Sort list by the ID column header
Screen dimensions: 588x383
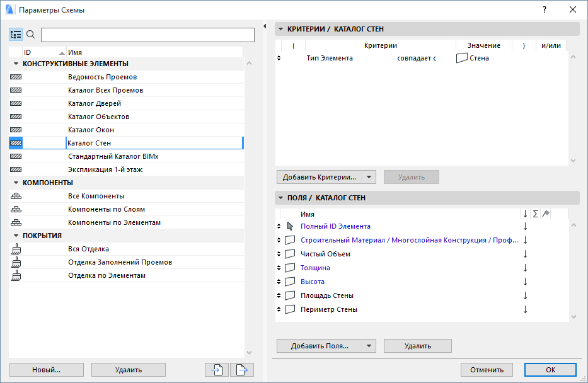[44, 52]
